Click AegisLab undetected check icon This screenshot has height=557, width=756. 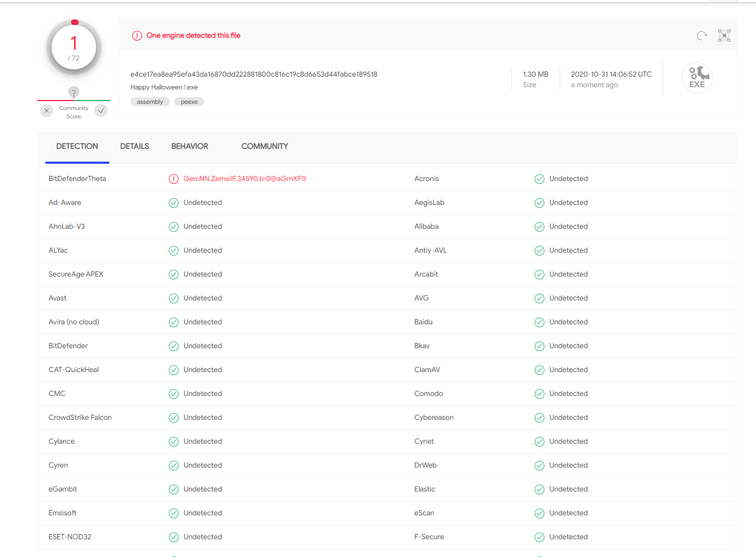pos(540,203)
